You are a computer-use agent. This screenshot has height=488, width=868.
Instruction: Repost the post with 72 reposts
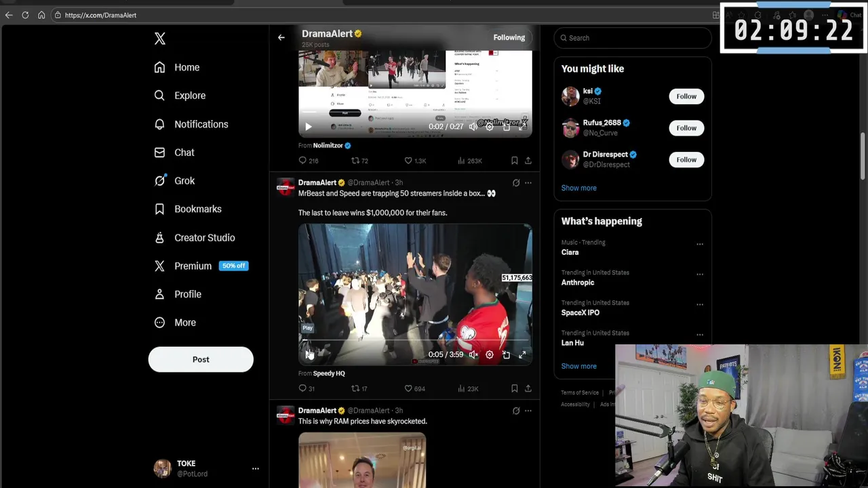(359, 161)
